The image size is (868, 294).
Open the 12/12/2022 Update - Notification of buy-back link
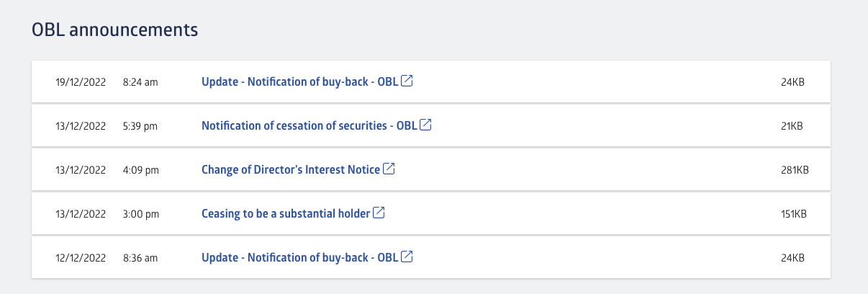(299, 257)
